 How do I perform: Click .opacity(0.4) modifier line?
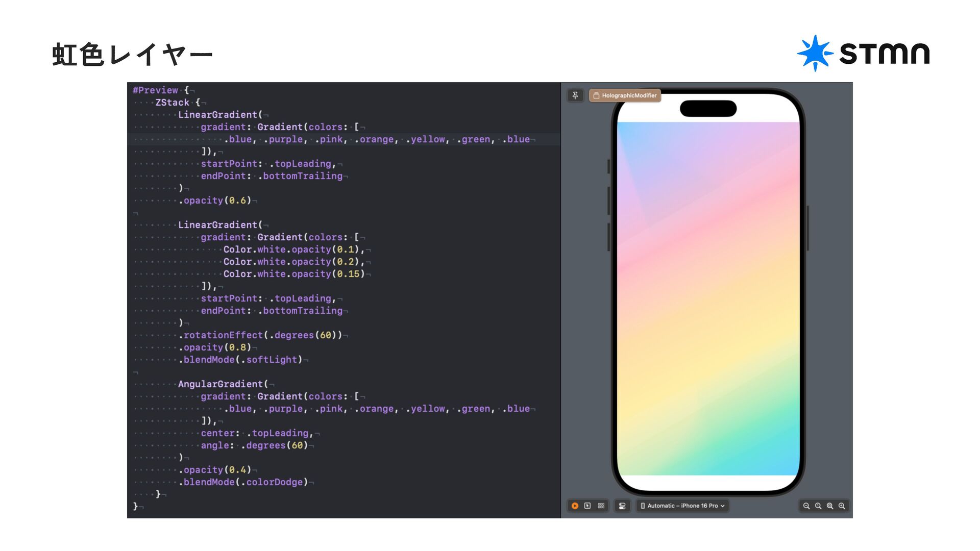pos(215,470)
